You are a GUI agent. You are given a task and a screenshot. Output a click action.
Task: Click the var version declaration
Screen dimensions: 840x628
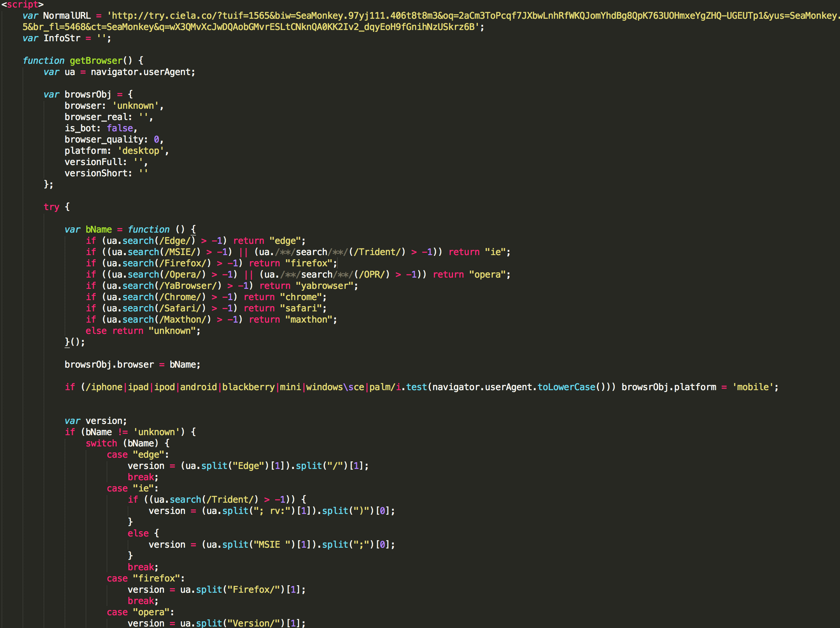point(96,421)
